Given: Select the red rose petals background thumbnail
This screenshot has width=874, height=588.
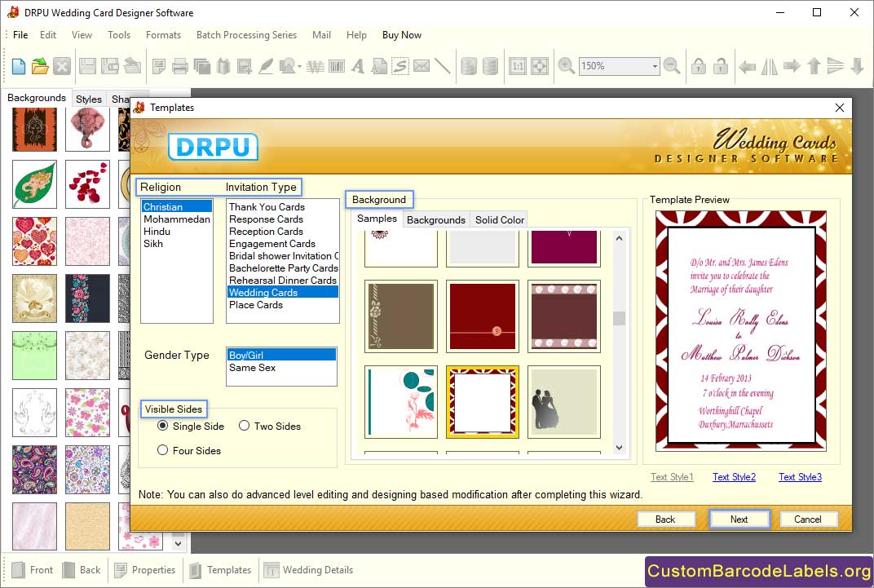Looking at the screenshot, I should 87,184.
